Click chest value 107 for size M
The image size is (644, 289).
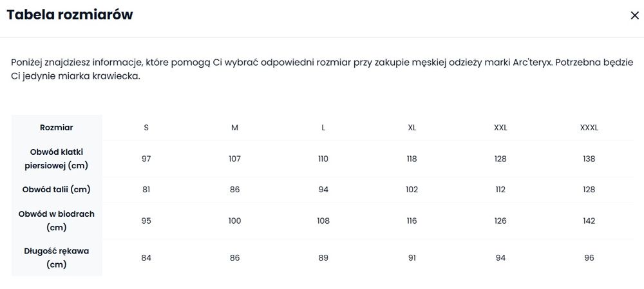(235, 159)
